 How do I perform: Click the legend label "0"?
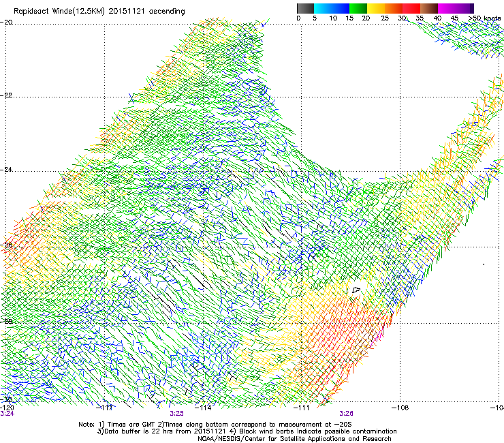pos(298,18)
